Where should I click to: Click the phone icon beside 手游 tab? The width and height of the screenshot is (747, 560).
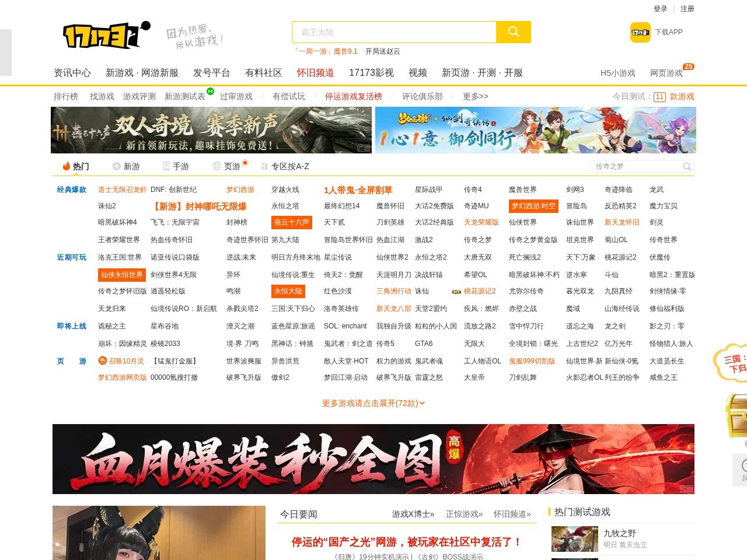tap(166, 166)
